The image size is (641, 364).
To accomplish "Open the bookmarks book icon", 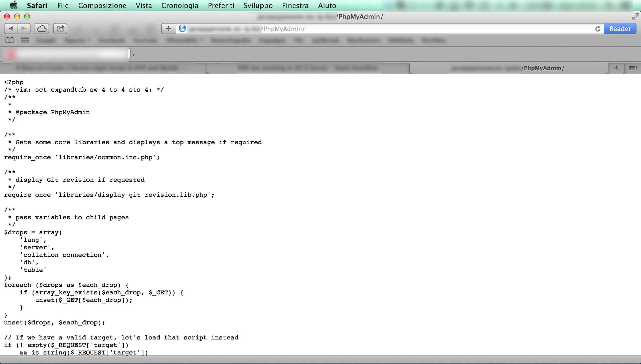I will click(x=10, y=40).
